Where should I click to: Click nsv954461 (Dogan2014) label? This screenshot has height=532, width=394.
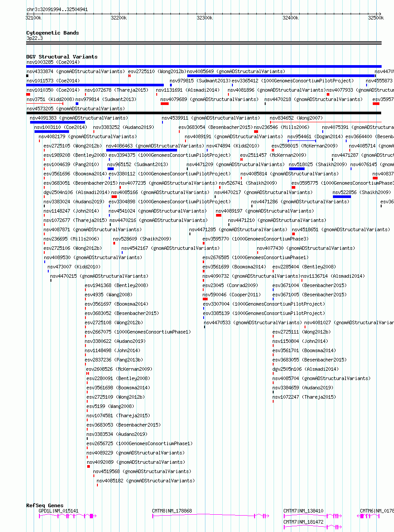click(315, 136)
